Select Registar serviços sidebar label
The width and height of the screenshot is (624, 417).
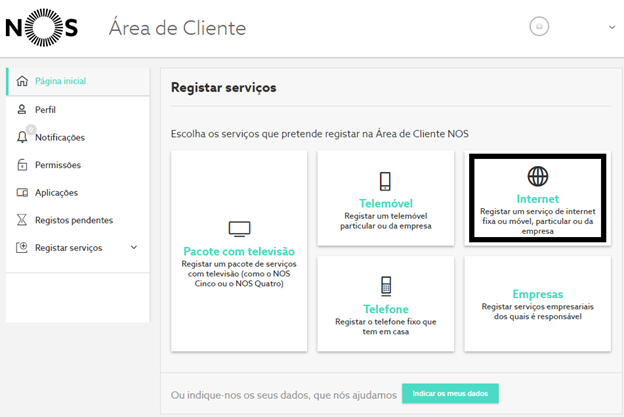point(68,248)
